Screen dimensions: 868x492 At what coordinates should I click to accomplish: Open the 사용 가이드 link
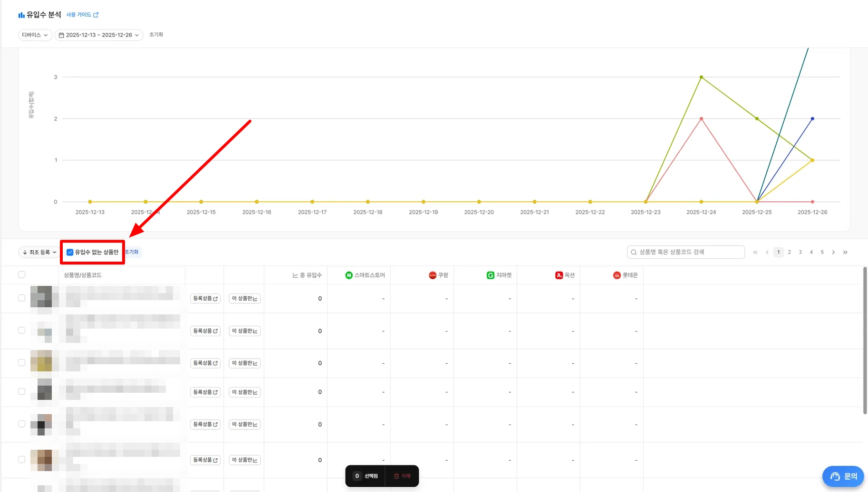[x=82, y=15]
